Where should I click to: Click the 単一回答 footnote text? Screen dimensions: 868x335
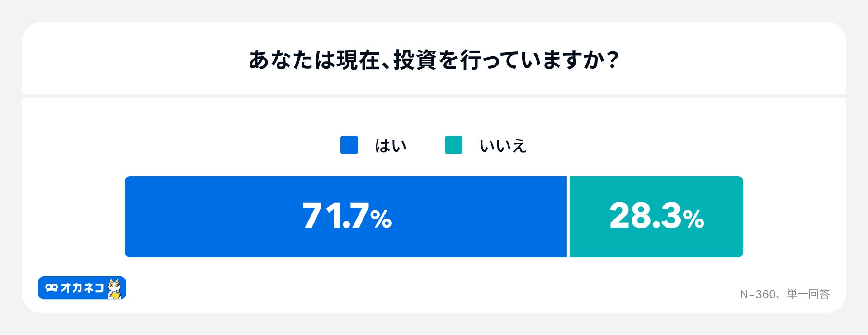point(808,294)
